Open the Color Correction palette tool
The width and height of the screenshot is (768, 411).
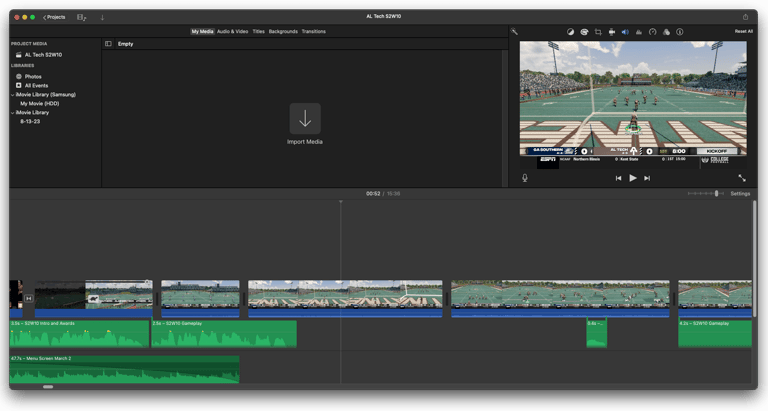click(x=584, y=32)
